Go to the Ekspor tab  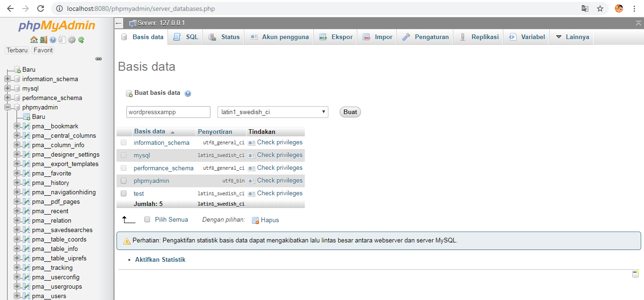(335, 37)
